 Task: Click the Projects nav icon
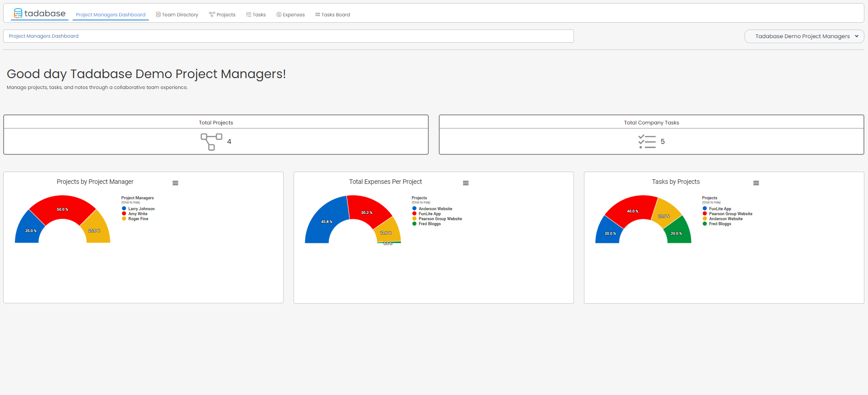click(212, 15)
